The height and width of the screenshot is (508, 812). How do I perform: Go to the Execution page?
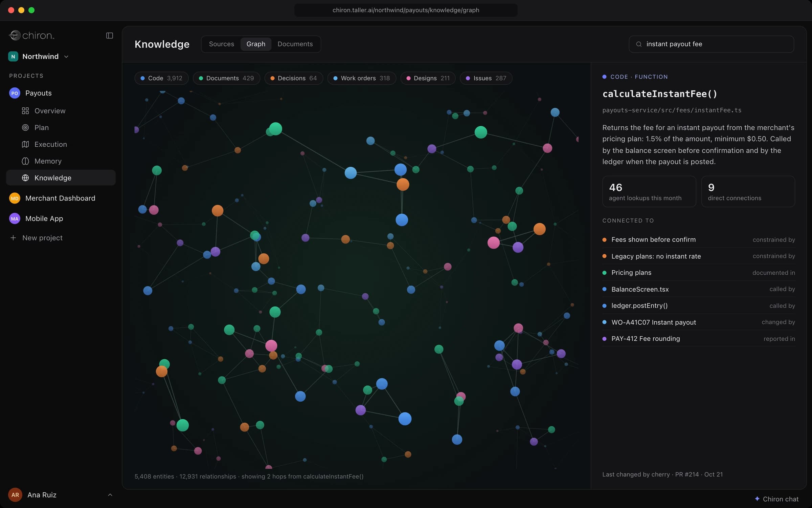click(x=61, y=144)
